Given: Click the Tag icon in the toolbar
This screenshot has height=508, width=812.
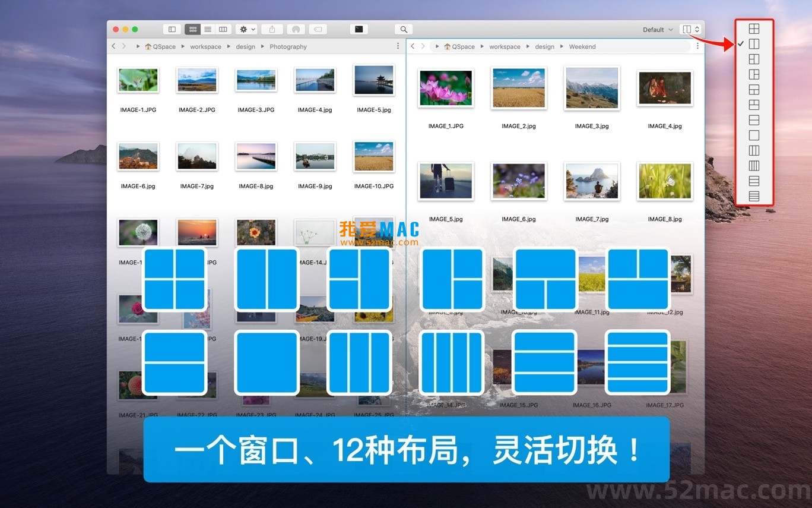Looking at the screenshot, I should tap(317, 29).
